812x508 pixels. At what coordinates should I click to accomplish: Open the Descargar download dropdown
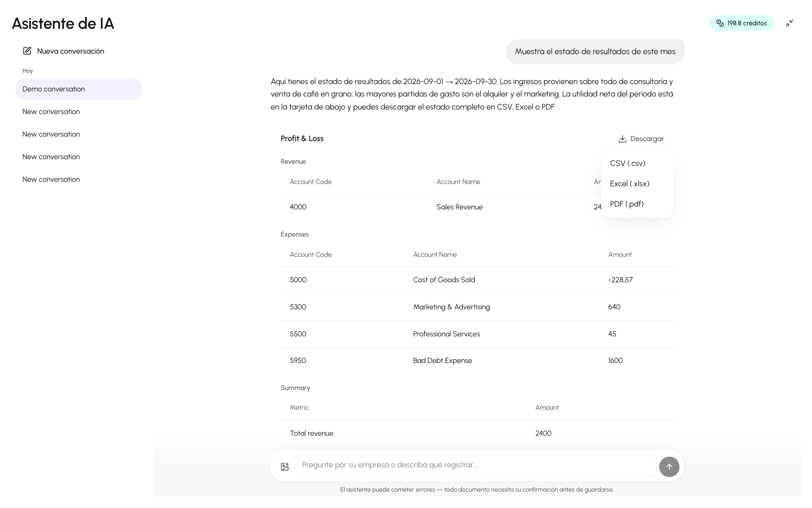tap(641, 139)
